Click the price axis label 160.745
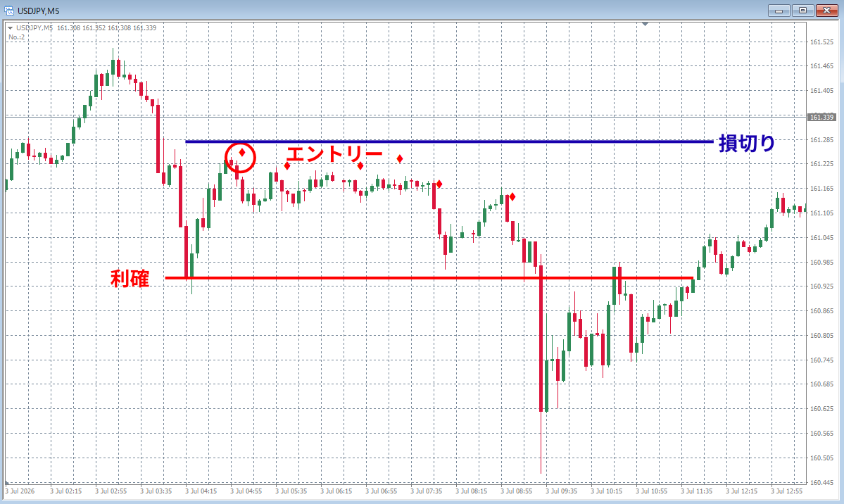This screenshot has width=844, height=504. point(821,360)
